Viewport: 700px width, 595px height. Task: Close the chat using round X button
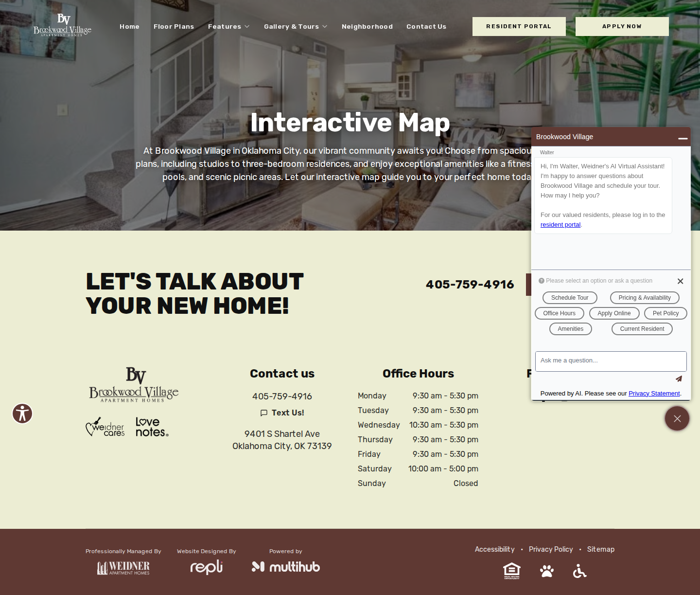point(677,418)
